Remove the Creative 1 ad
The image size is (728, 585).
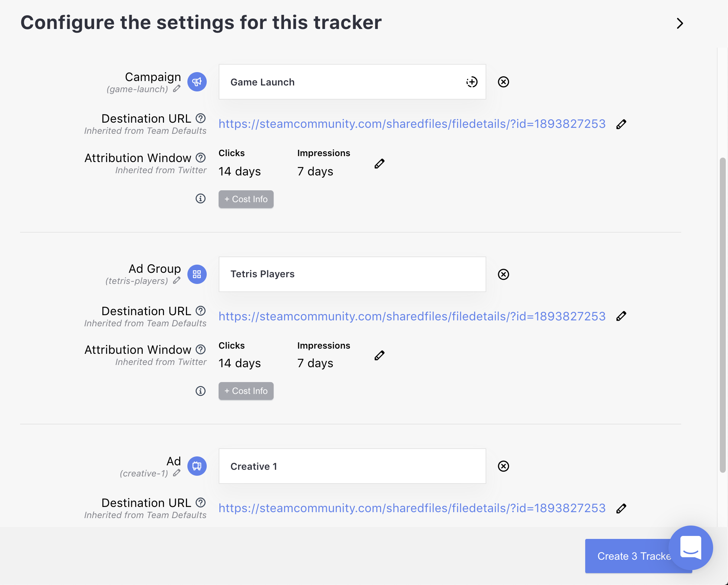tap(503, 466)
